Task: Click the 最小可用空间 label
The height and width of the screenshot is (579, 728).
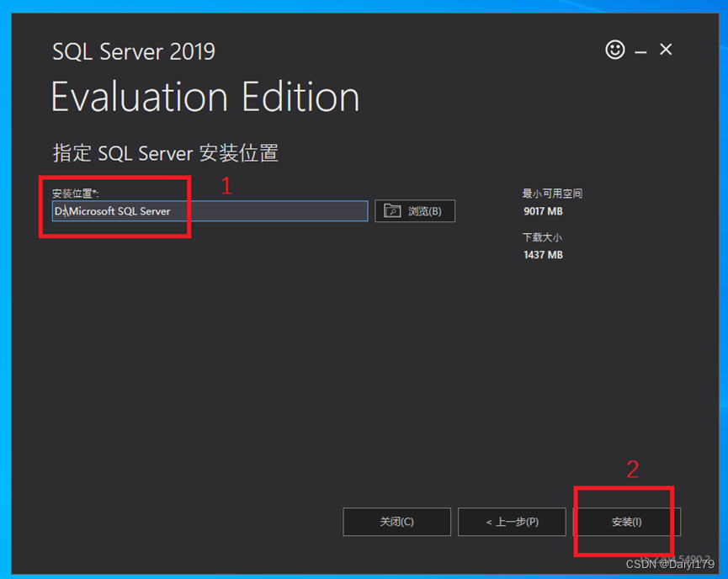Action: 552,194
